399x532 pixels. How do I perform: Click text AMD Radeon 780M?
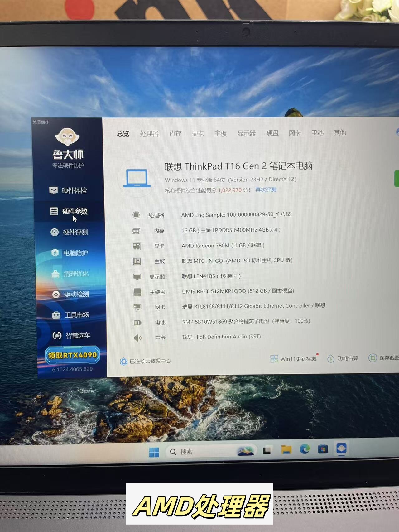206,246
